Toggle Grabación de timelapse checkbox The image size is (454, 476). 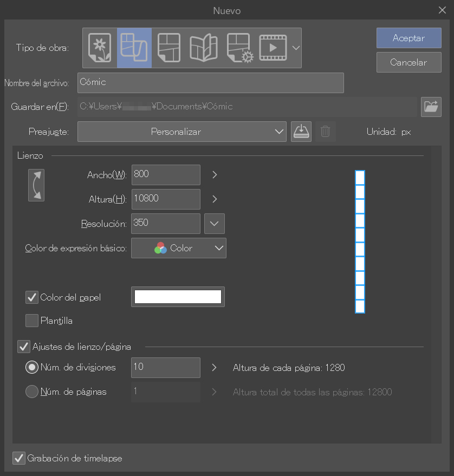tap(19, 458)
